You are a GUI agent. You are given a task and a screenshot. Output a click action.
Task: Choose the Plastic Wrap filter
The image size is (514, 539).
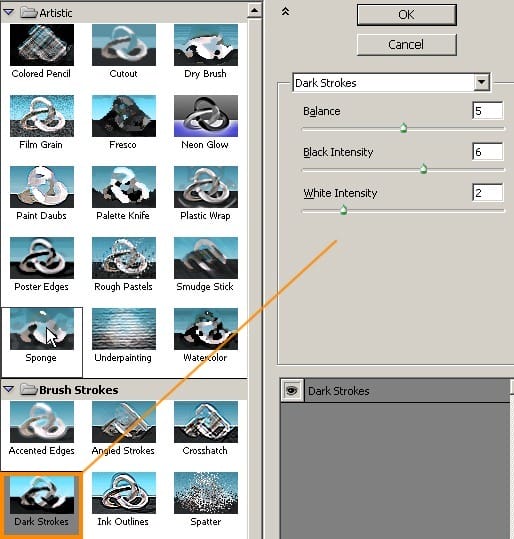(x=206, y=187)
